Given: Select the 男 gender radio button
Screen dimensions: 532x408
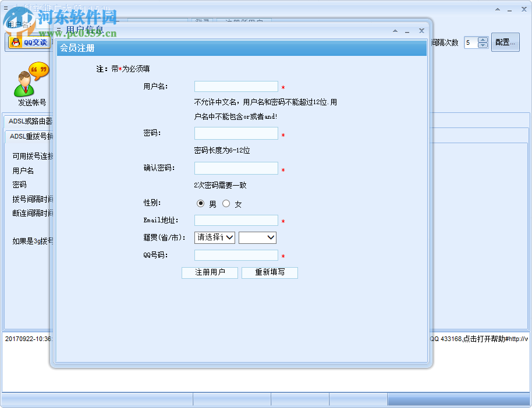Looking at the screenshot, I should click(200, 204).
